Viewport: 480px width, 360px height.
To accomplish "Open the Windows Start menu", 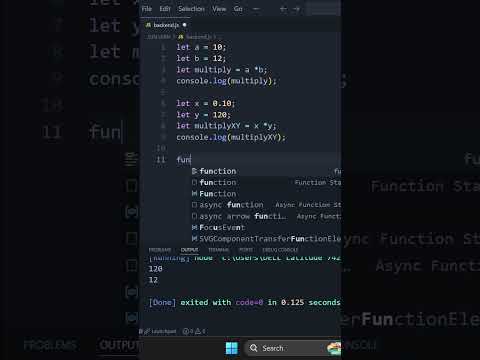I will (x=232, y=348).
